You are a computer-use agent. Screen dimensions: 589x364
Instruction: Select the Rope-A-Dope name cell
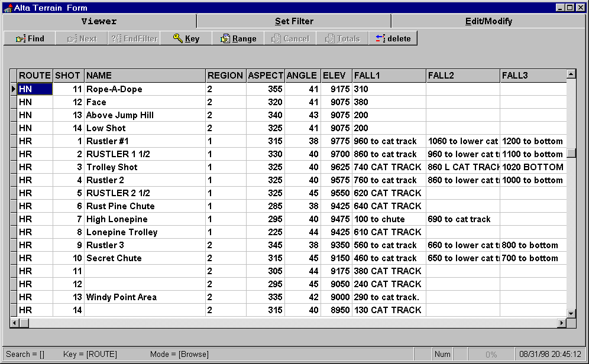[145, 89]
